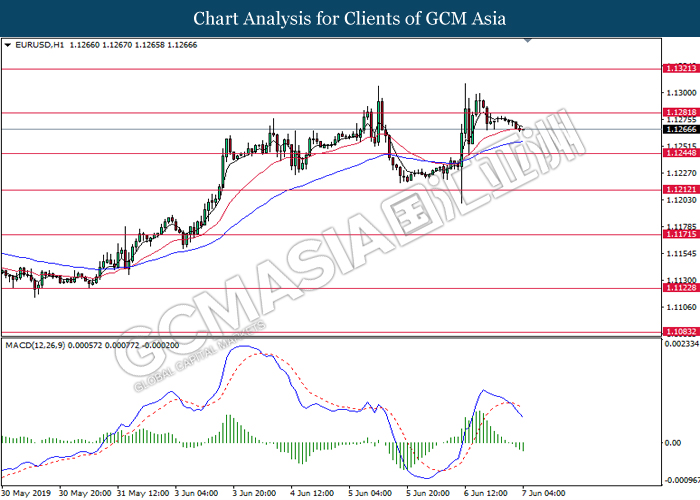Click the chart shift triangle marker at top
Viewport: 700px width, 500px height.
pyautogui.click(x=528, y=41)
